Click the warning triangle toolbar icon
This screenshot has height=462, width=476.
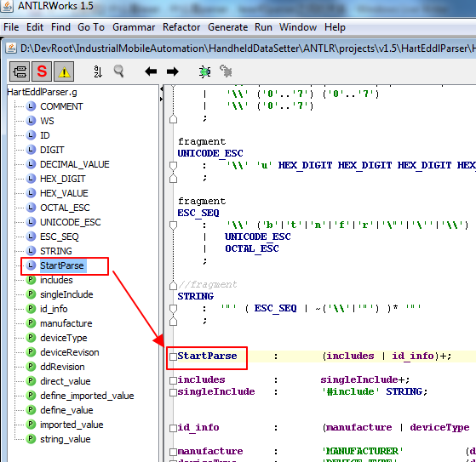(x=64, y=71)
